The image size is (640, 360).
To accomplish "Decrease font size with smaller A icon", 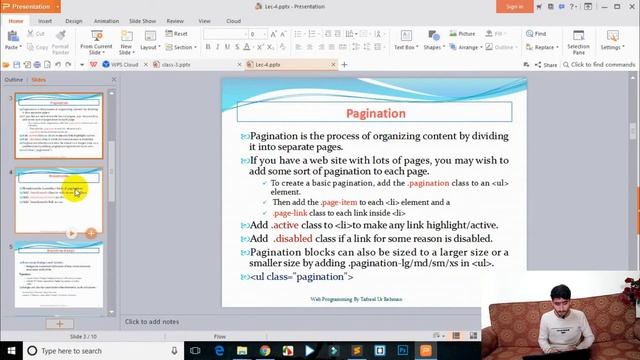I will point(283,34).
